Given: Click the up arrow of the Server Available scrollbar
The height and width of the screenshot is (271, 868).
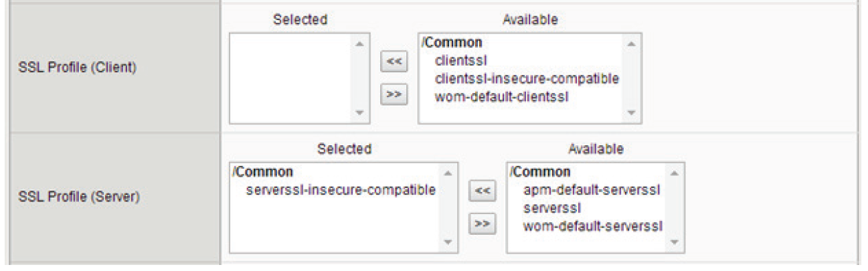Looking at the screenshot, I should (x=675, y=173).
